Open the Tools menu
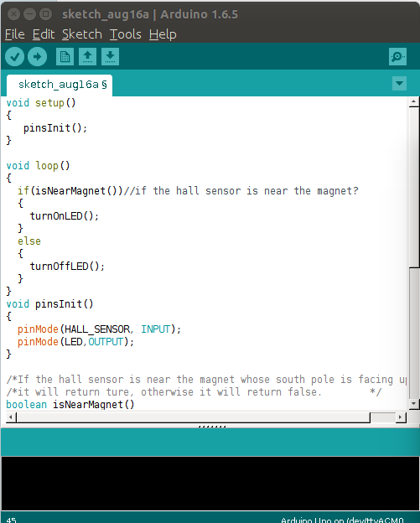 point(126,34)
